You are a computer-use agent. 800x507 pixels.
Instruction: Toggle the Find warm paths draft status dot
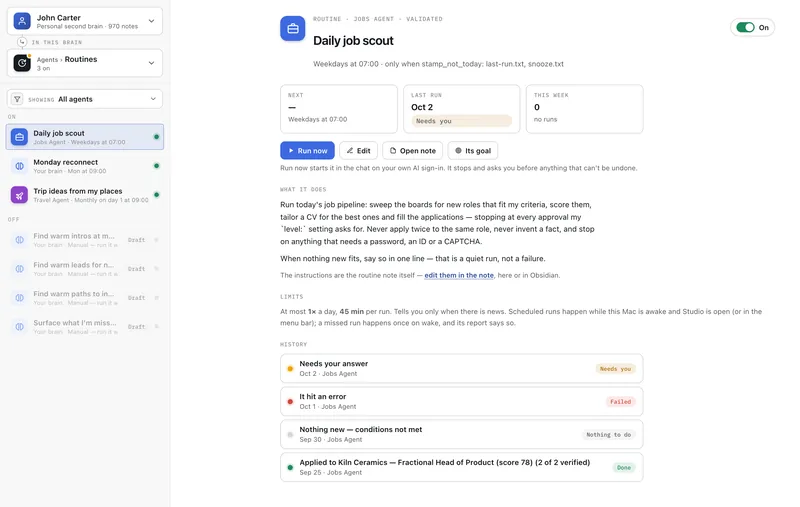click(x=157, y=298)
